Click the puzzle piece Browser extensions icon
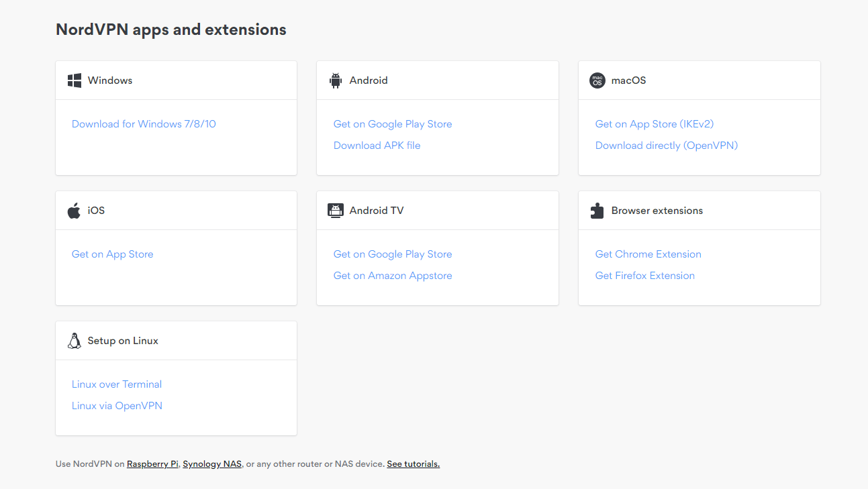The width and height of the screenshot is (868, 489). pyautogui.click(x=597, y=211)
